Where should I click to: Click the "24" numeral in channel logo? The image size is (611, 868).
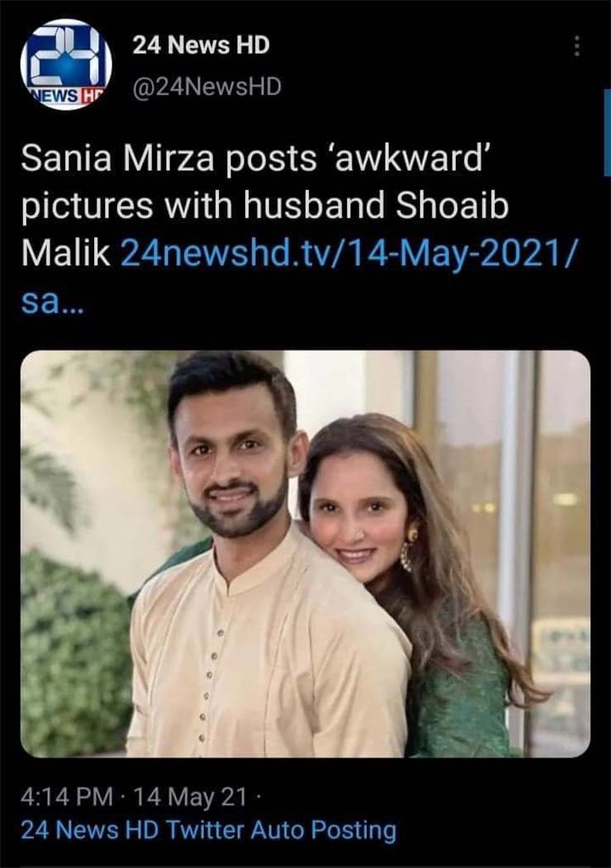pos(66,54)
